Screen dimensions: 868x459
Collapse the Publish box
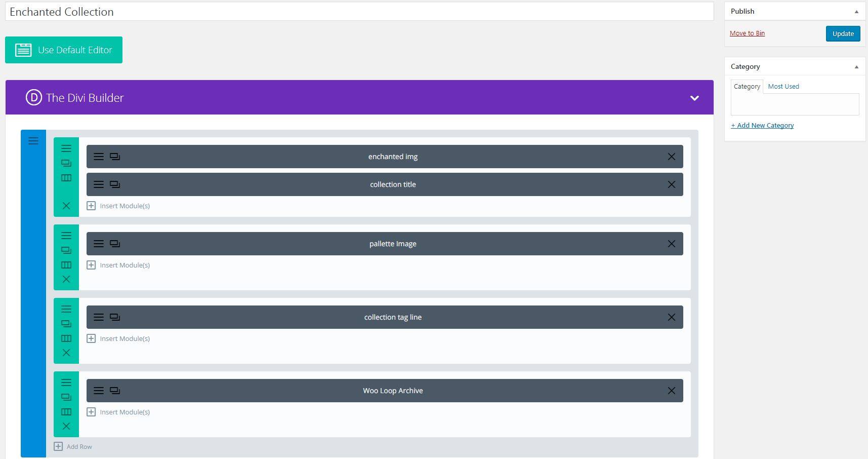pyautogui.click(x=856, y=12)
